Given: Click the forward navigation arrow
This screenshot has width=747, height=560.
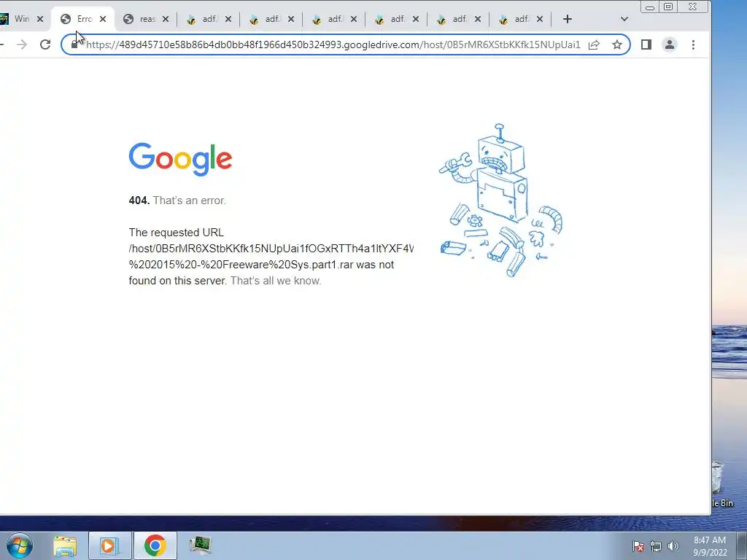Looking at the screenshot, I should 22,44.
